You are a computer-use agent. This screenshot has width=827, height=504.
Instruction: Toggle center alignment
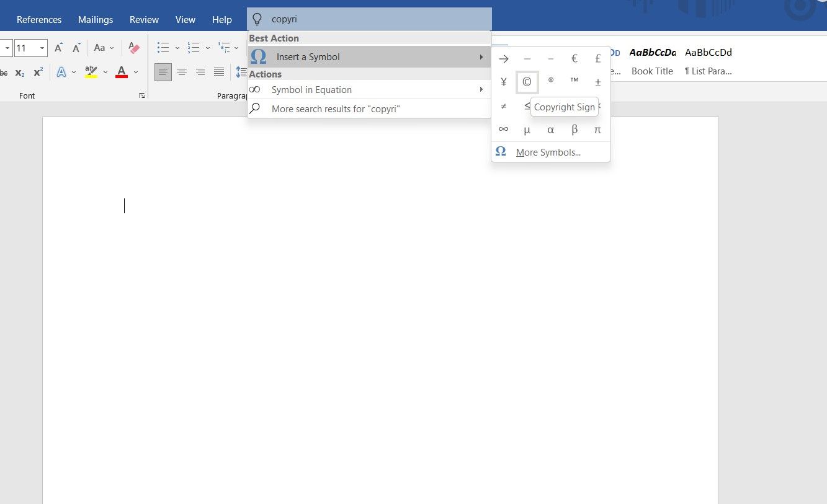[x=182, y=72]
